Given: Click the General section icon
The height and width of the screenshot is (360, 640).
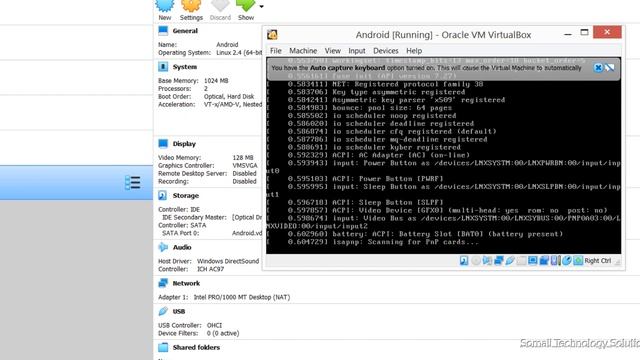Looking at the screenshot, I should click(163, 31).
